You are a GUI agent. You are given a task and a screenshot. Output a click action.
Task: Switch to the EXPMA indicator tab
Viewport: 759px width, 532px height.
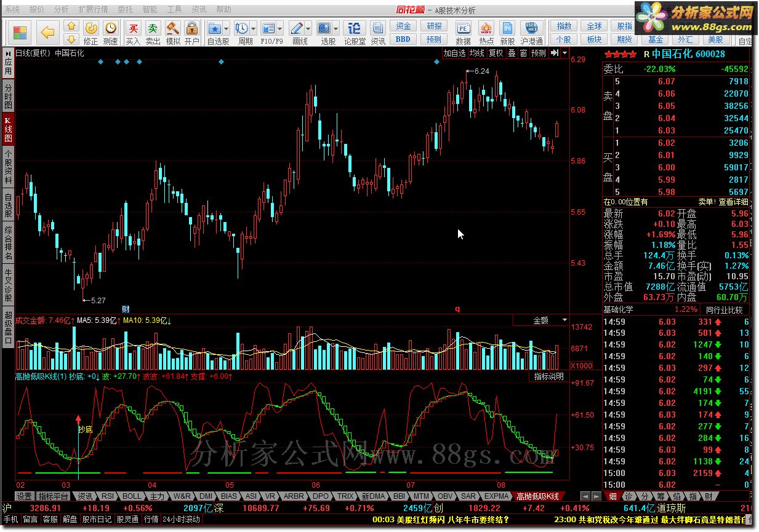(496, 496)
